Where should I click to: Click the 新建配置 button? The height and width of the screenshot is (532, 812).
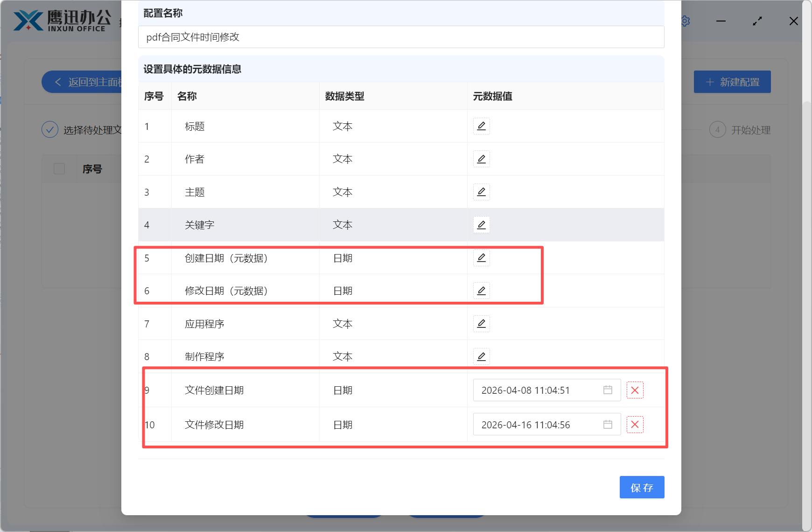tap(732, 82)
